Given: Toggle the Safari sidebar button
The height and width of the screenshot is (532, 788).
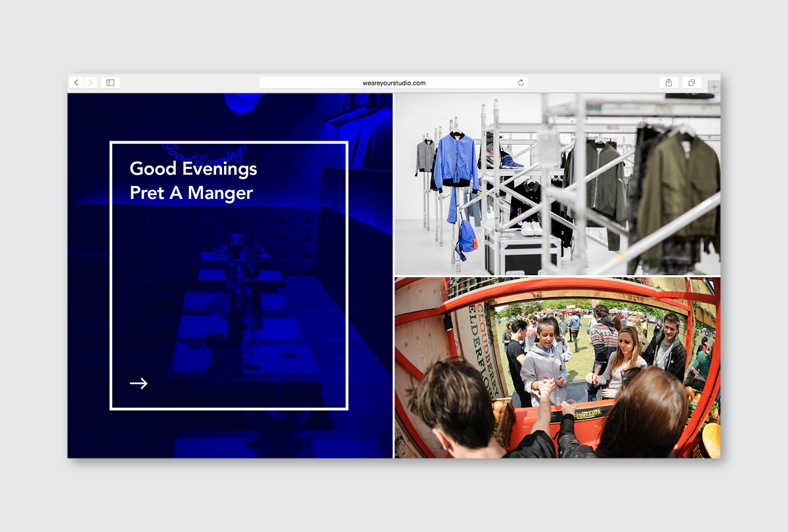Looking at the screenshot, I should point(110,83).
